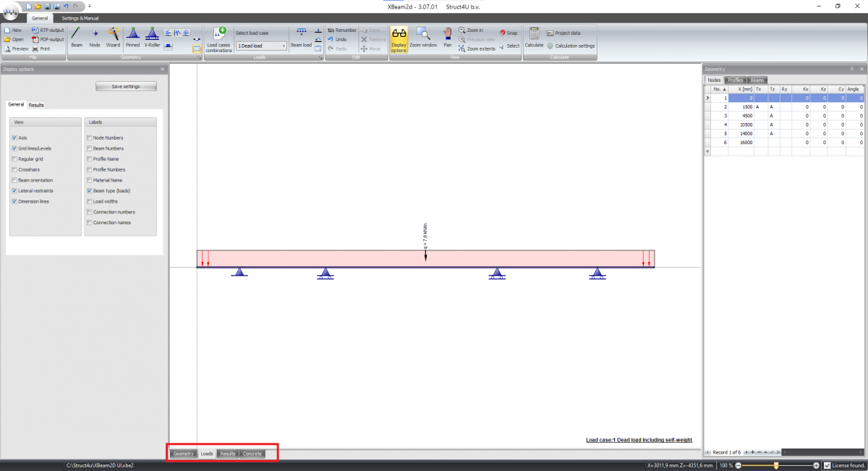Screen dimensions: 868x471
Task: Add a Pinned support
Action: (132, 36)
